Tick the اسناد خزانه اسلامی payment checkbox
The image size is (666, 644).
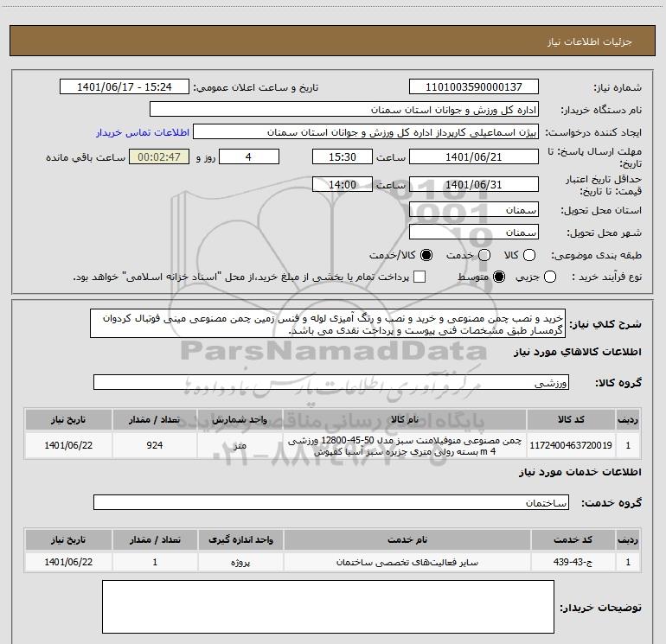point(419,277)
